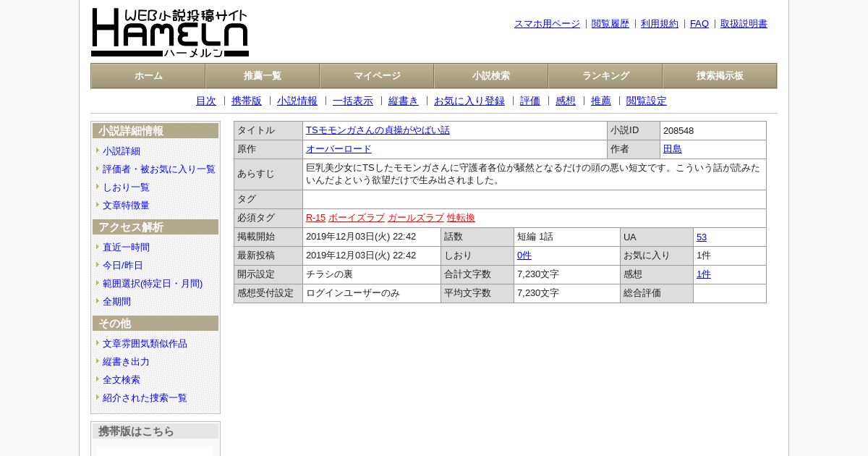Open the 利用規約 link
This screenshot has height=456, width=868.
point(660,24)
